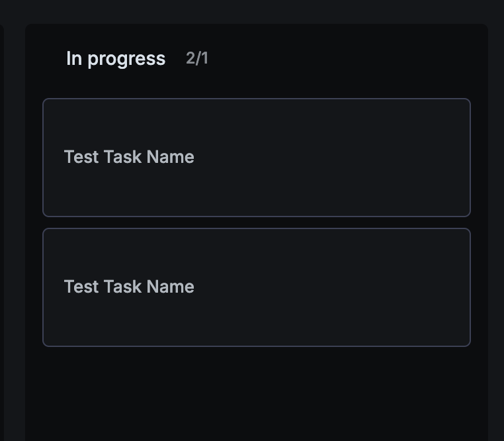504x441 pixels.
Task: Click the header area right of the 2/1 counter
Action: [344, 58]
